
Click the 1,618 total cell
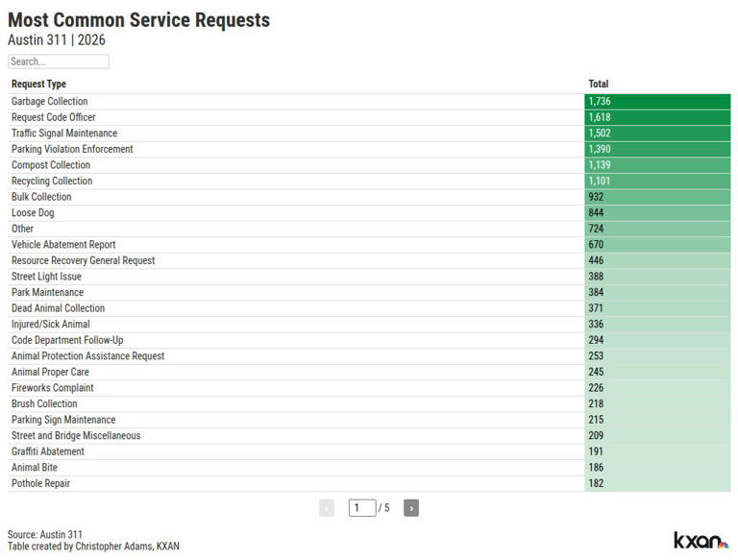click(657, 117)
